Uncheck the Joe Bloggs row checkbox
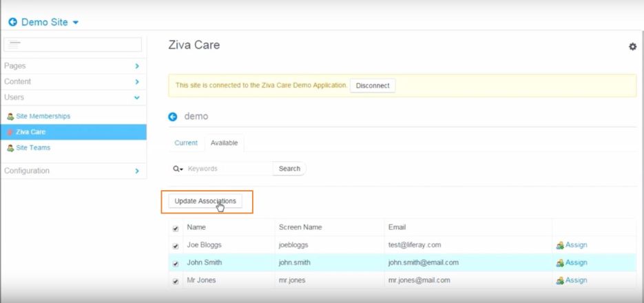This screenshot has width=644, height=303. click(176, 247)
